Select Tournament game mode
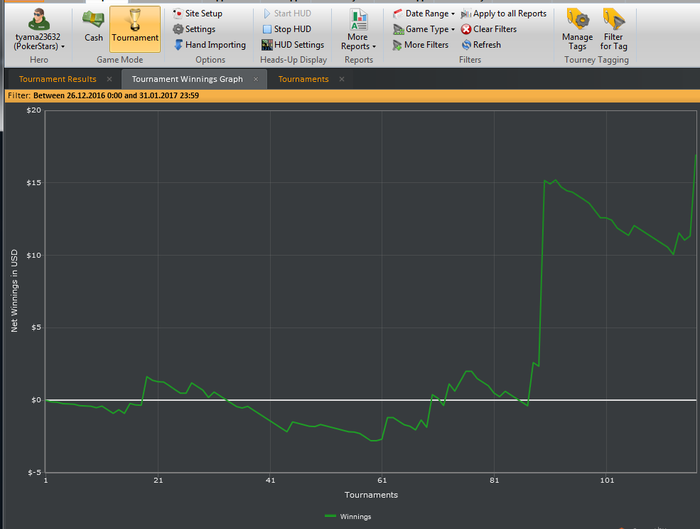The width and height of the screenshot is (700, 529). [134, 26]
